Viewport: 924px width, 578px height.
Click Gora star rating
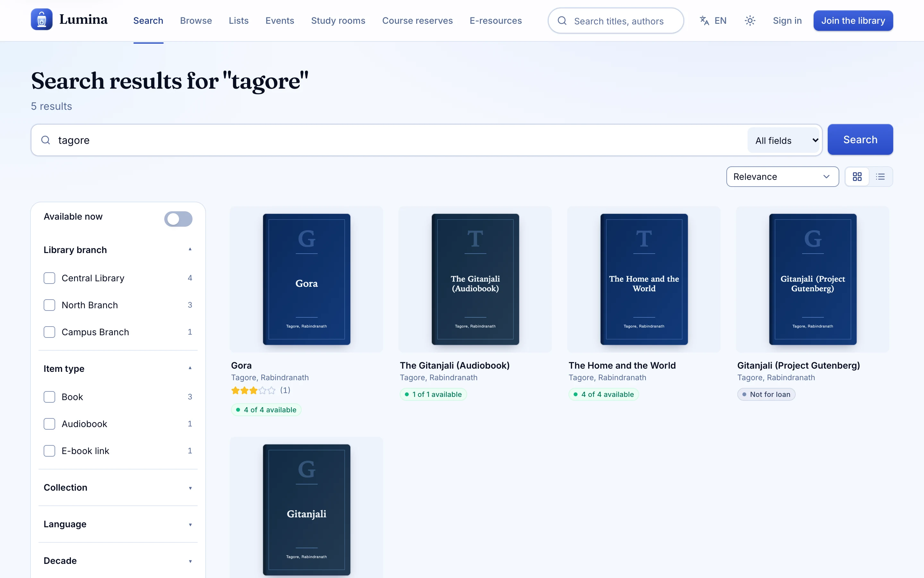point(253,390)
